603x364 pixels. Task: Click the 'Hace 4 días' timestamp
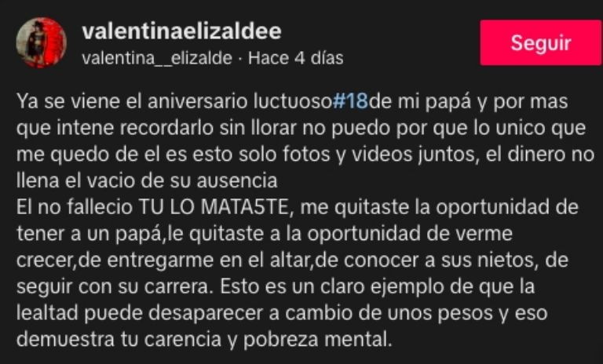click(x=296, y=58)
